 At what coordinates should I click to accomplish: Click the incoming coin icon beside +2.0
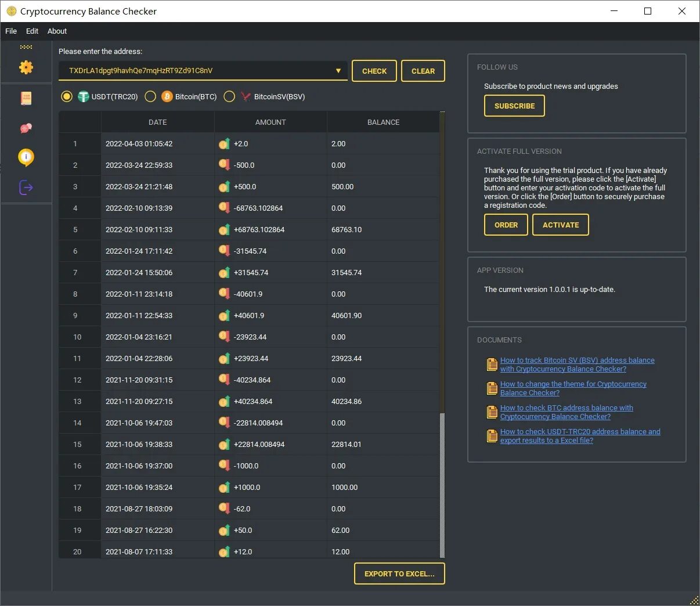tap(224, 143)
